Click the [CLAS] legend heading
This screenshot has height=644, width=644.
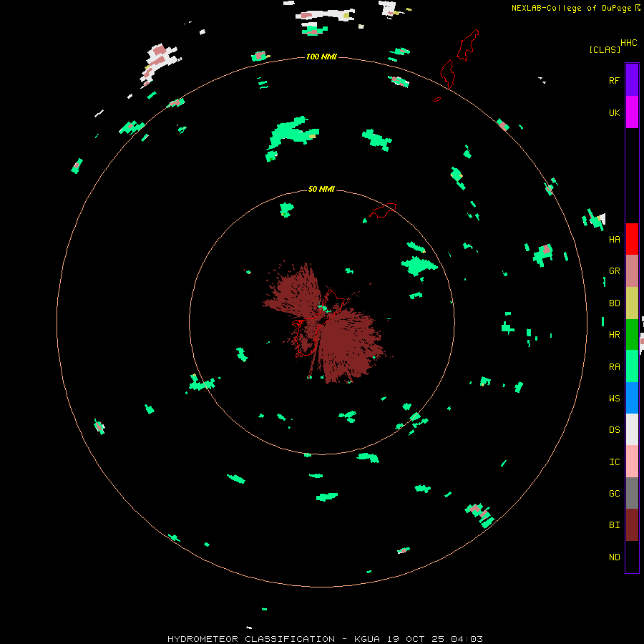click(x=605, y=49)
